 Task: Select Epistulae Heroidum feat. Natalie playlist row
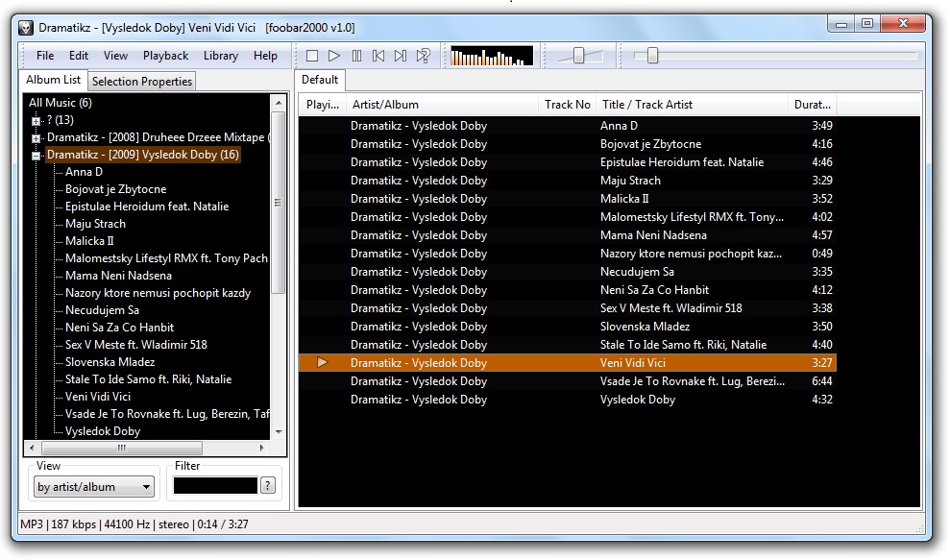568,161
